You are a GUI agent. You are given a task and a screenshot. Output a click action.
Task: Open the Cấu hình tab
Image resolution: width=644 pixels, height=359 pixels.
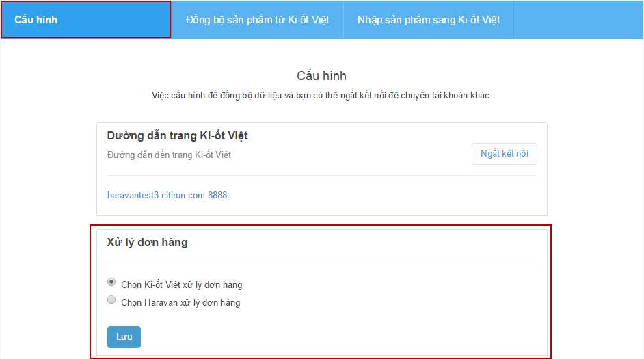point(86,20)
